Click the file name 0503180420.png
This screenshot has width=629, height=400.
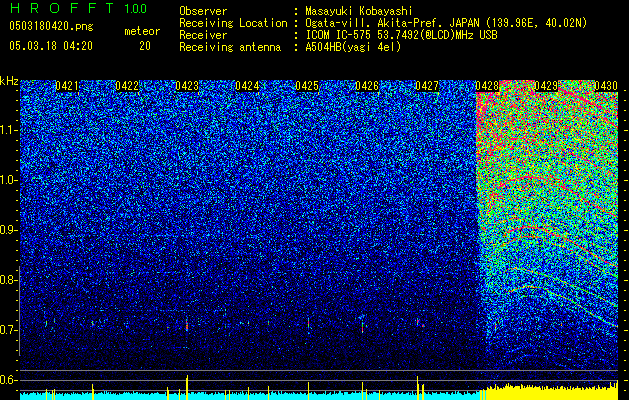coord(51,27)
